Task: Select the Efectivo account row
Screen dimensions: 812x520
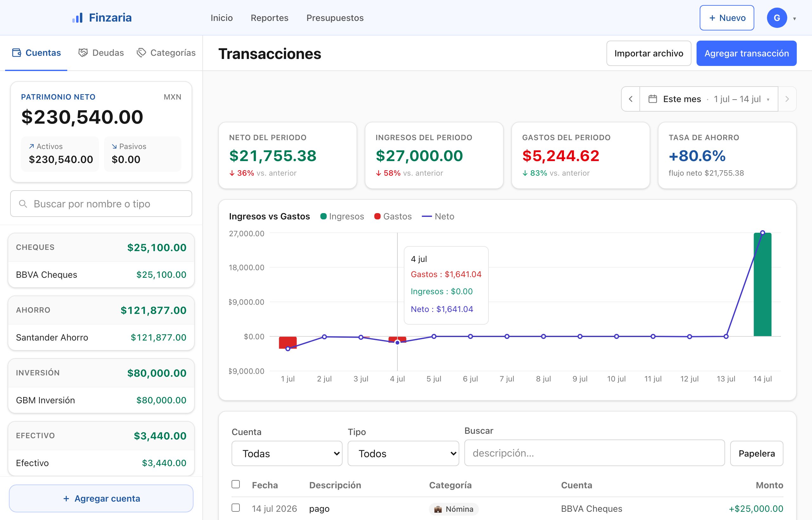Action: [x=101, y=463]
